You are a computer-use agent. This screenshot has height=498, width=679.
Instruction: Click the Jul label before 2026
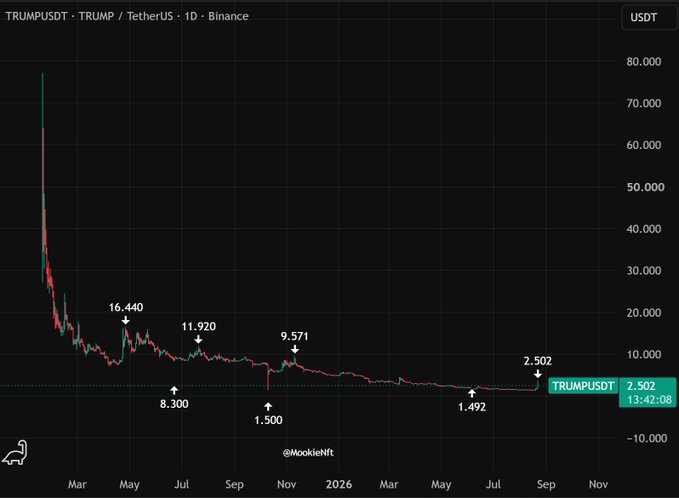click(181, 484)
